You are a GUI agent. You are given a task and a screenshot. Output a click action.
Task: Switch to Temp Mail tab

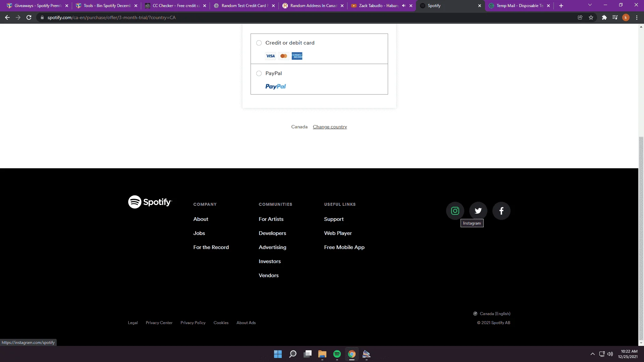[519, 6]
